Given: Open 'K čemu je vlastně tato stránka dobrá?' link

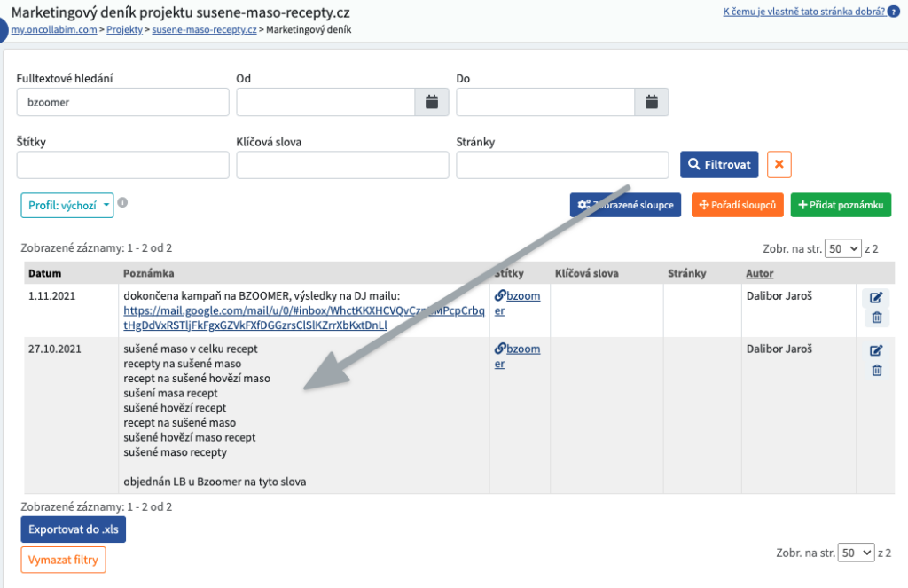Looking at the screenshot, I should [x=803, y=12].
